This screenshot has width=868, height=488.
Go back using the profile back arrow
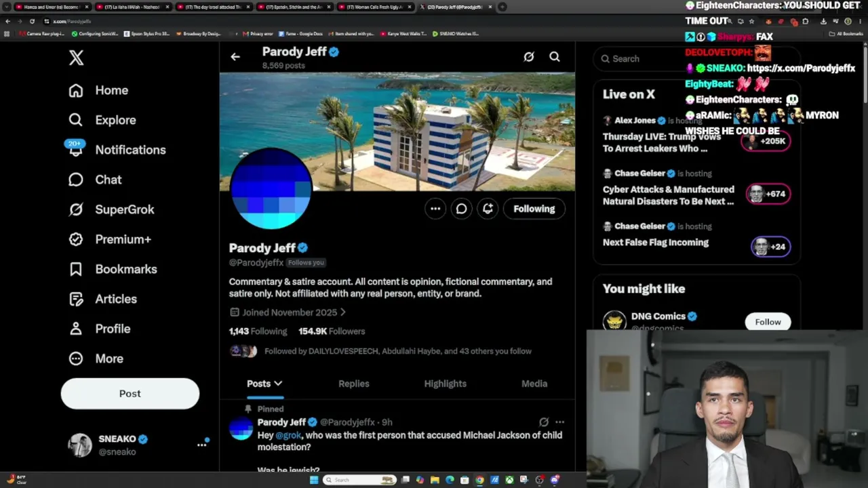[x=235, y=57]
